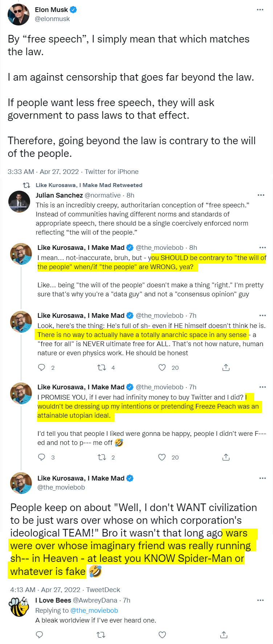Retweet I Love Bees' reply
Screen dimensions: 273x644
click(x=101, y=635)
